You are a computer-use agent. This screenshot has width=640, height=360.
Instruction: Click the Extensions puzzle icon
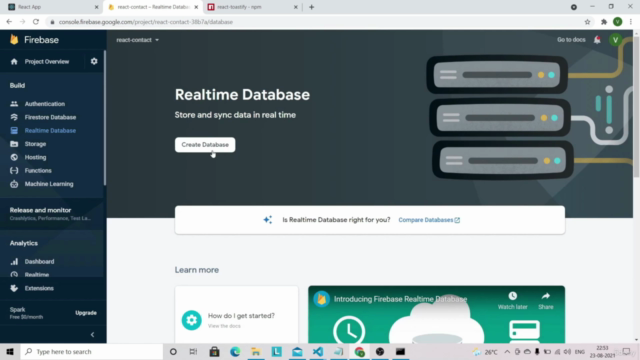pos(14,288)
